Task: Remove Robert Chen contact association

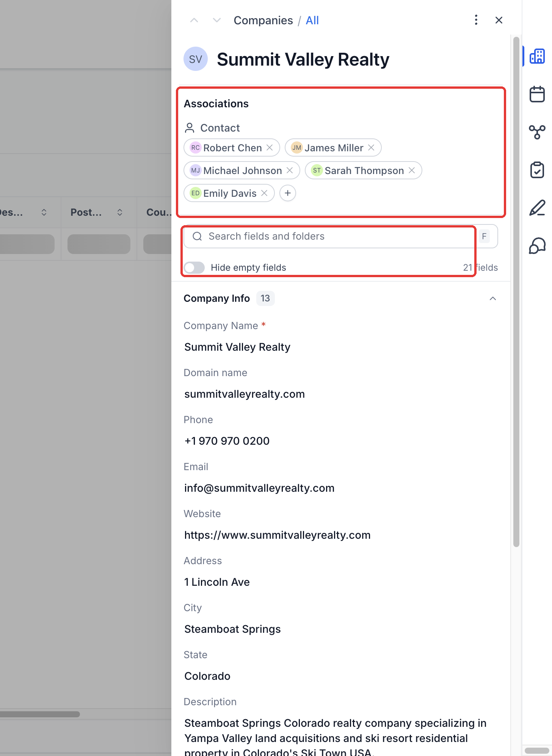Action: [x=270, y=147]
